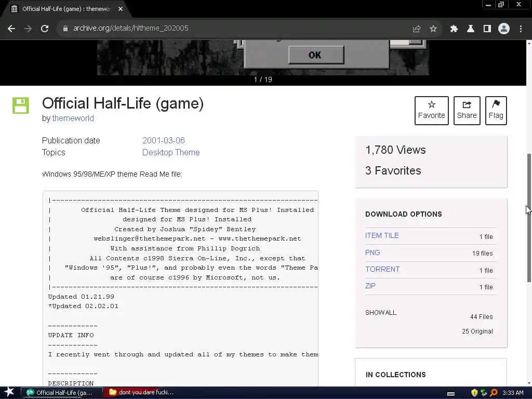Click the 3:33 AM taskbar clock
This screenshot has width=532, height=399.
513,393
